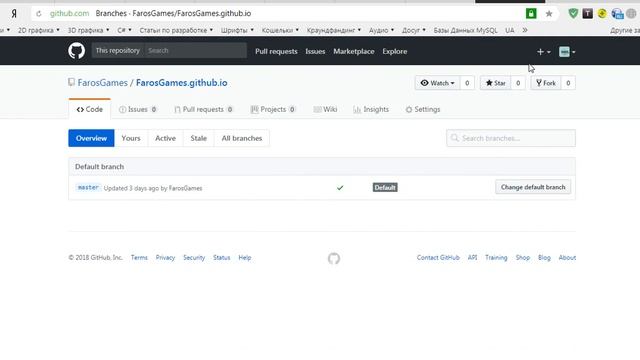Click Issues in top navigation

point(315,51)
